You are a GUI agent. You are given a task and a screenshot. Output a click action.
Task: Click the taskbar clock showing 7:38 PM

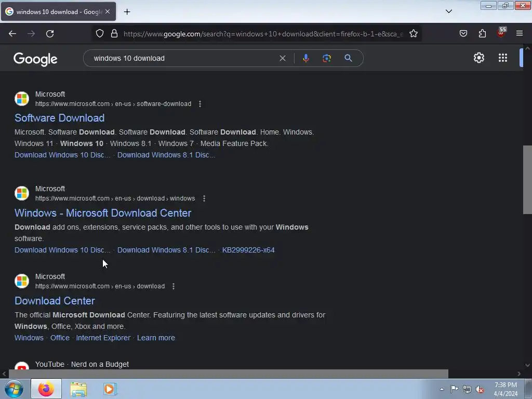click(x=506, y=389)
